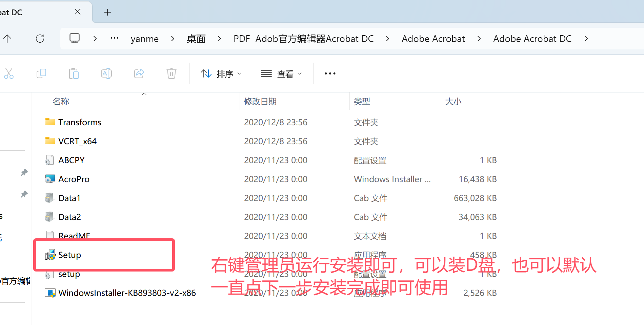Screen dimensions: 644x325
Task: Click the 34,063 KB size cell
Action: click(x=477, y=217)
